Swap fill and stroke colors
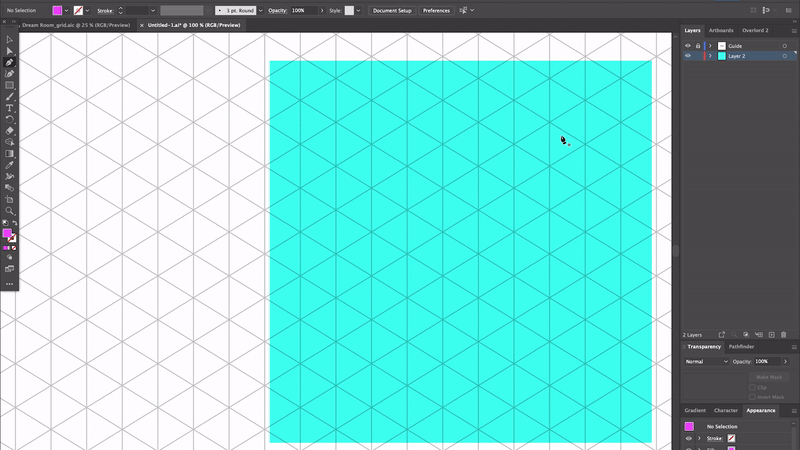 click(15, 223)
